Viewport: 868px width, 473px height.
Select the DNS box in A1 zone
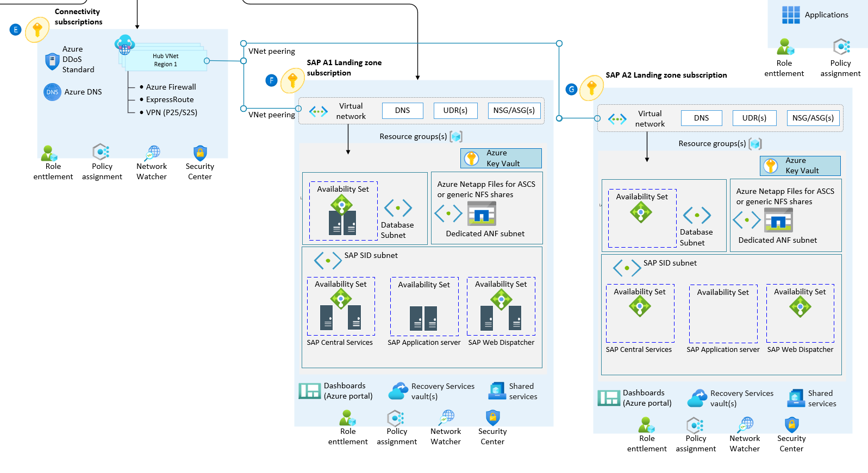click(403, 110)
